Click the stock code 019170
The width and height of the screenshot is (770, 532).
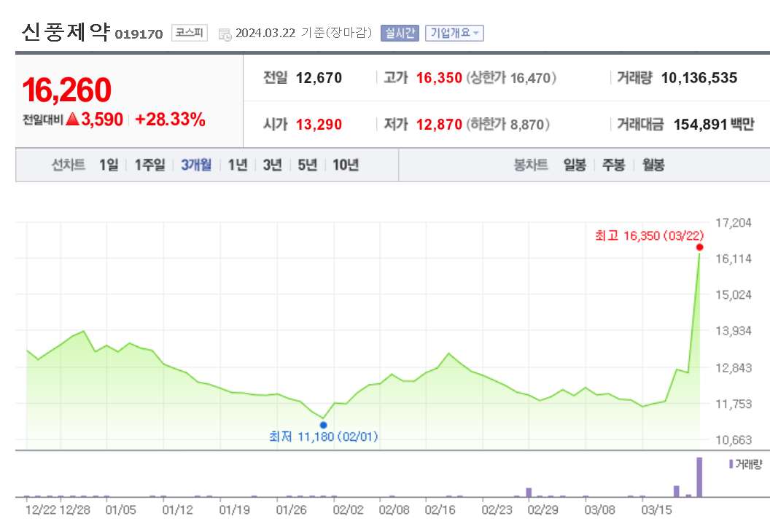(139, 34)
